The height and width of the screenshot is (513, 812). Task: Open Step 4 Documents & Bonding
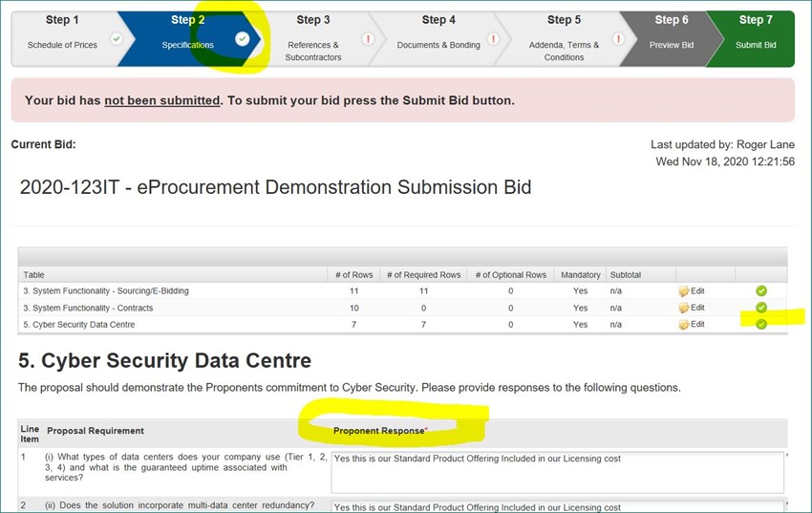[438, 39]
